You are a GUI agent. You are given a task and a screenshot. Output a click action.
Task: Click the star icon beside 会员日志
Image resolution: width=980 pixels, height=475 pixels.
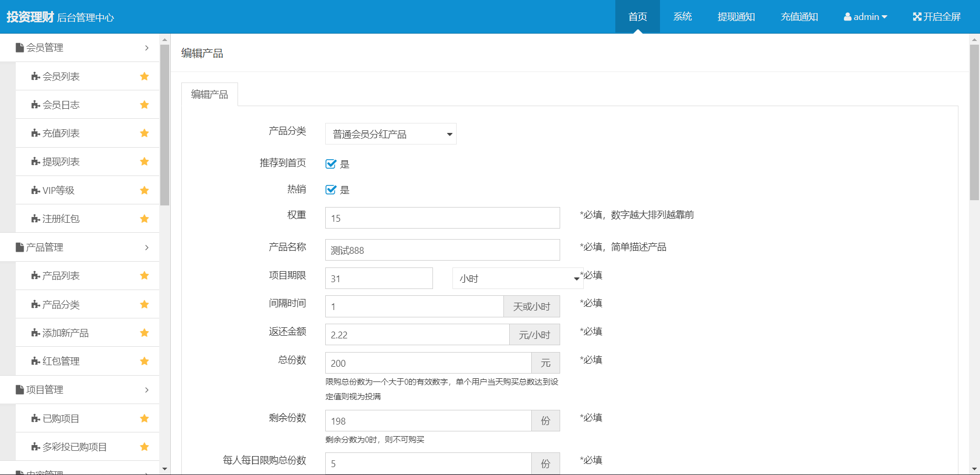pyautogui.click(x=145, y=105)
